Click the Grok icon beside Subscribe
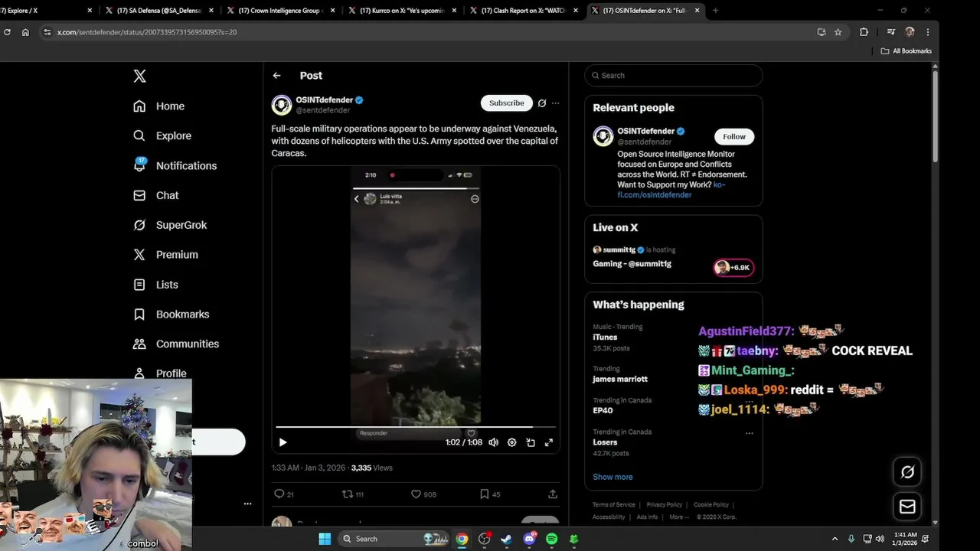The width and height of the screenshot is (980, 551). (542, 103)
